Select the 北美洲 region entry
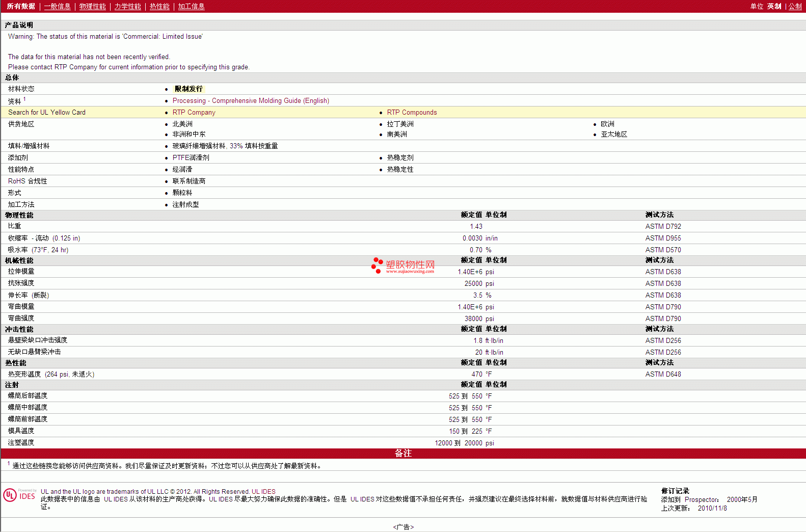This screenshot has width=806, height=532. (x=182, y=124)
